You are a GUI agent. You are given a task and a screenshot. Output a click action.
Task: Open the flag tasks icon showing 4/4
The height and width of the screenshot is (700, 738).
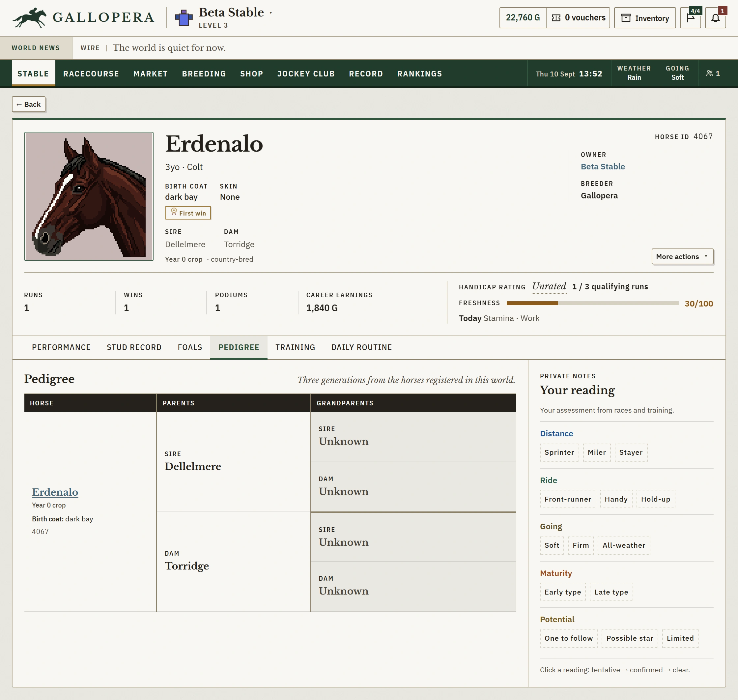pos(690,18)
